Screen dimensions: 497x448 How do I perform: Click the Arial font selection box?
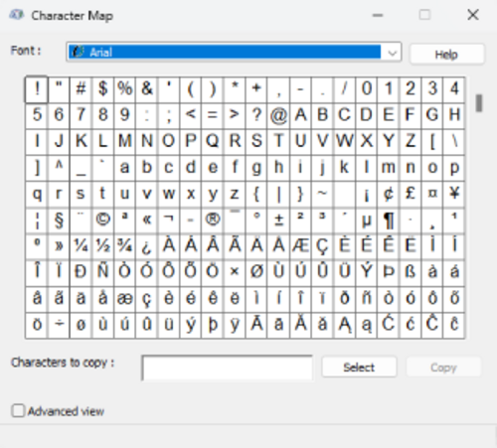[234, 52]
